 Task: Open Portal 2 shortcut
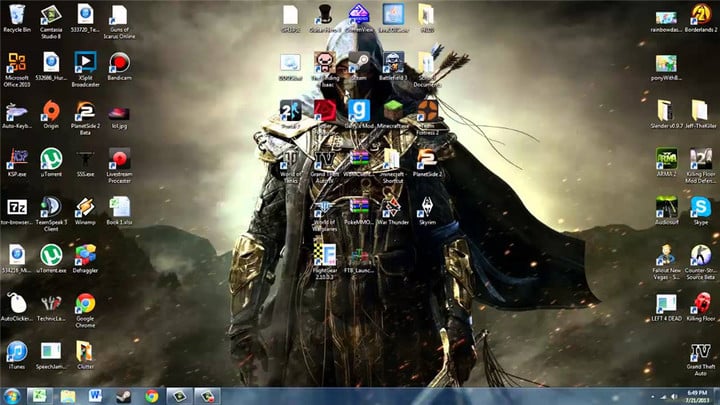[291, 114]
